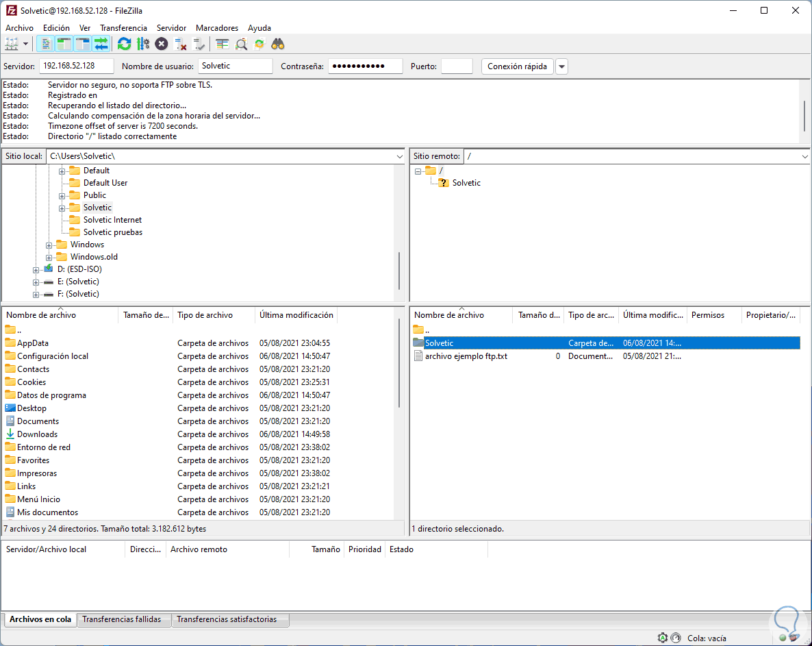Image resolution: width=812 pixels, height=646 pixels.
Task: Open directory listing filters icon
Action: coord(222,45)
